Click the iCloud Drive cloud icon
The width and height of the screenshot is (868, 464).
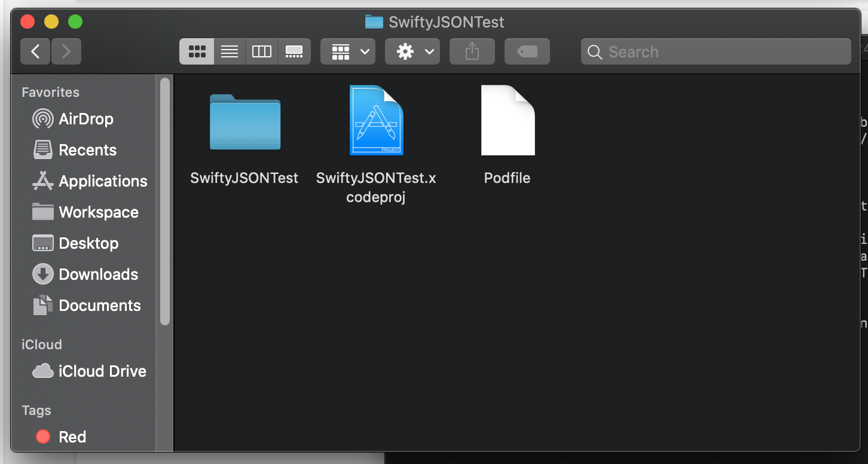42,371
